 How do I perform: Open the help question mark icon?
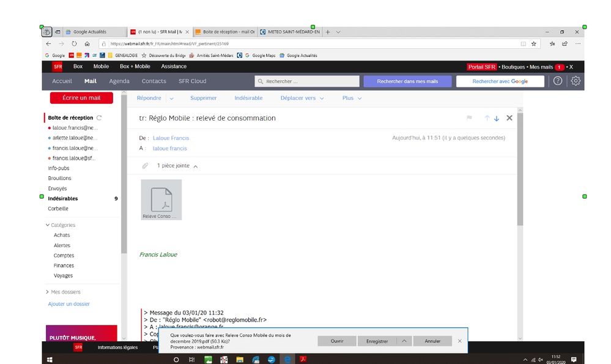click(558, 81)
